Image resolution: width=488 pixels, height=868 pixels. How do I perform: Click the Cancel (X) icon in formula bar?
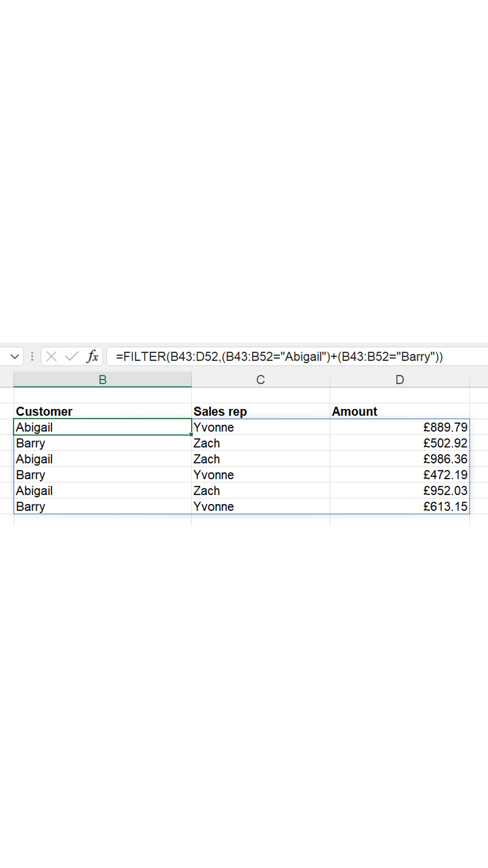tap(51, 356)
